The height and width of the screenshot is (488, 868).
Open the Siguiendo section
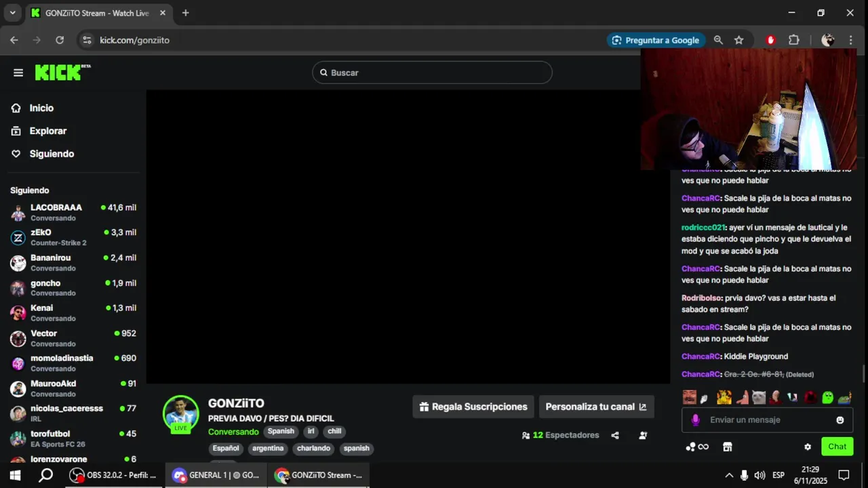(x=52, y=154)
